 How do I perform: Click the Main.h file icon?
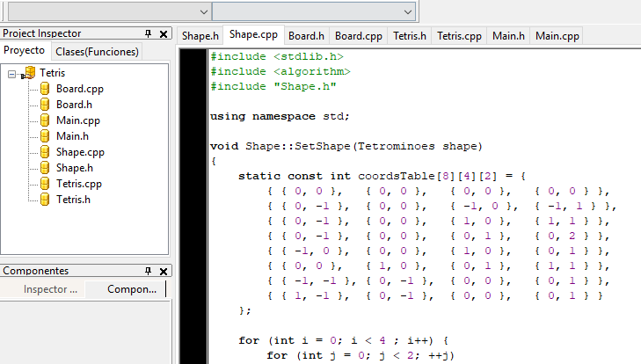point(44,136)
